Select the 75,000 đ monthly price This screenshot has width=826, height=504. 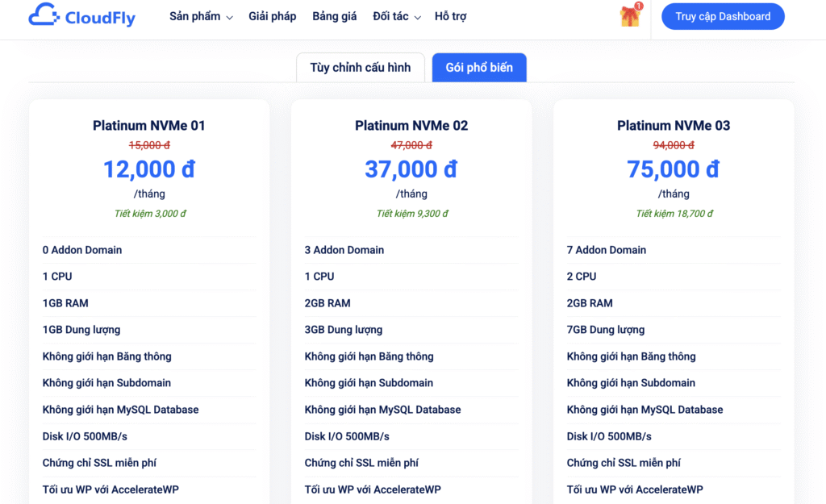pyautogui.click(x=674, y=169)
